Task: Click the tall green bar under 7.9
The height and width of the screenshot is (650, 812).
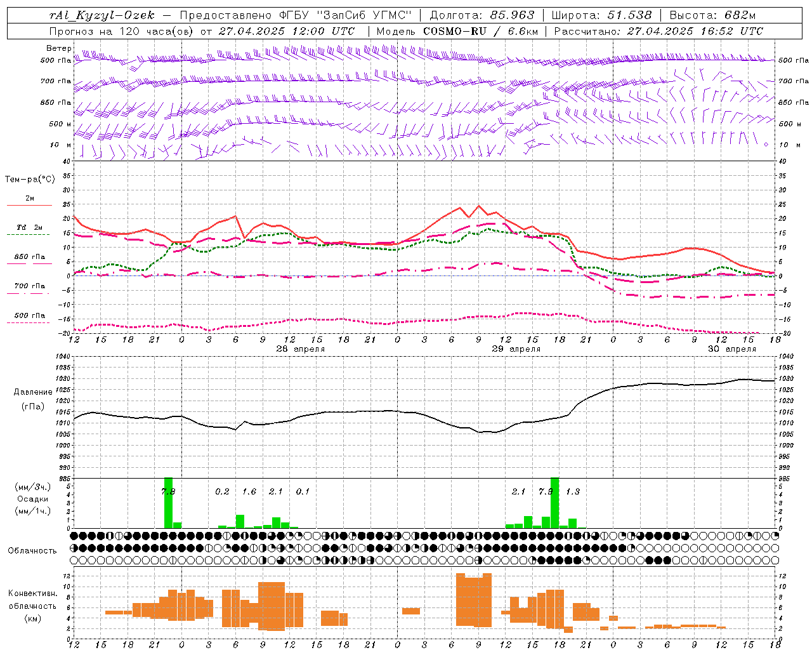Action: tap(555, 503)
